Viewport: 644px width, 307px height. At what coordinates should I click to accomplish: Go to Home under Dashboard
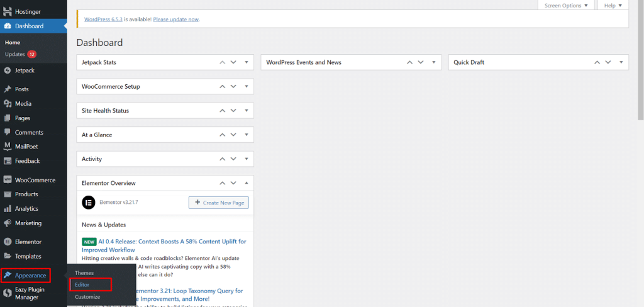click(x=13, y=42)
